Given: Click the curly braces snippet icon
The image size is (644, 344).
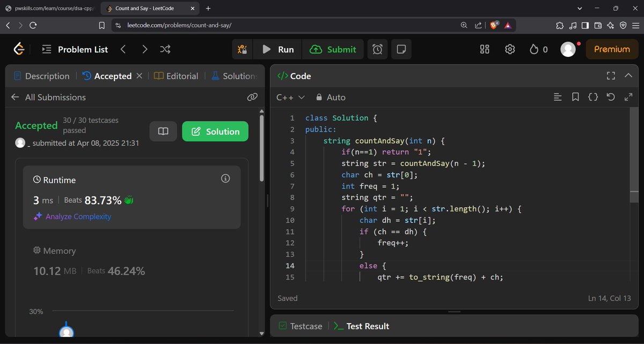Looking at the screenshot, I should pyautogui.click(x=593, y=97).
